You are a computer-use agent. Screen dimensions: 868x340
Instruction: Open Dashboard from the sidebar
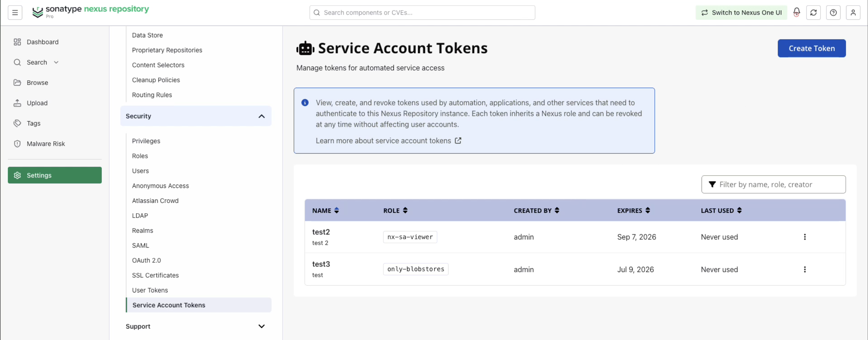click(x=55, y=42)
